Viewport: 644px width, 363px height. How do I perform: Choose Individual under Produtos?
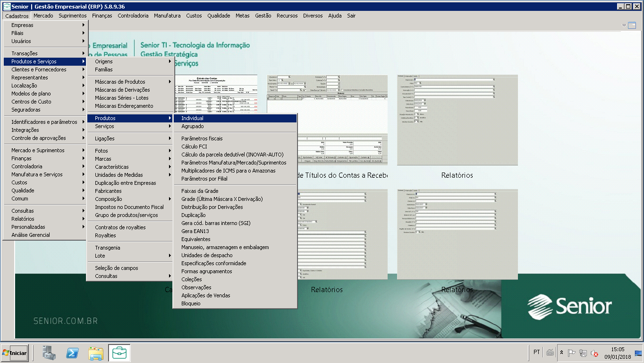coord(235,118)
